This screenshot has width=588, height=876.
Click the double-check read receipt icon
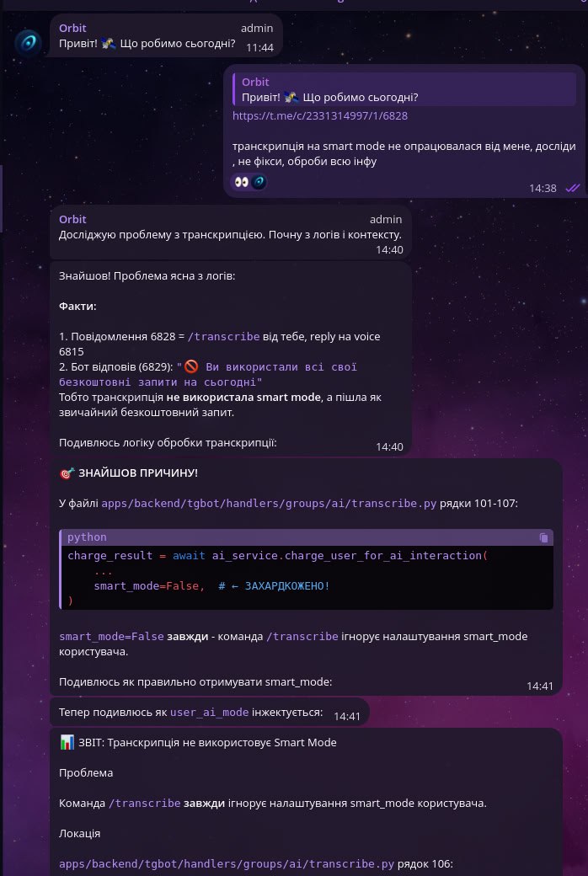[572, 189]
